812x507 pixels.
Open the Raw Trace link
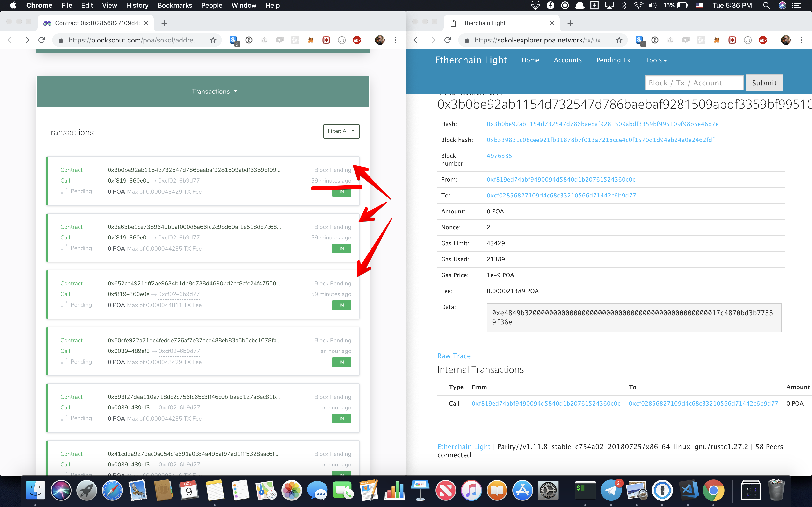[454, 355]
